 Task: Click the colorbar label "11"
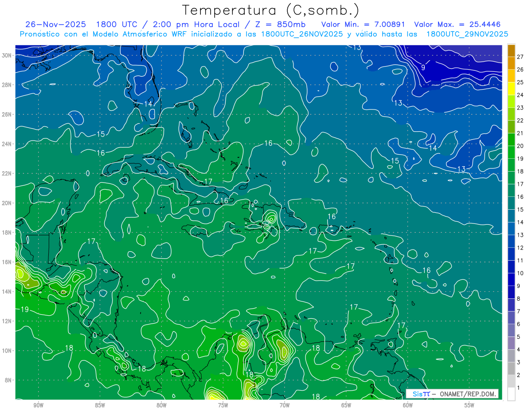pyautogui.click(x=520, y=260)
